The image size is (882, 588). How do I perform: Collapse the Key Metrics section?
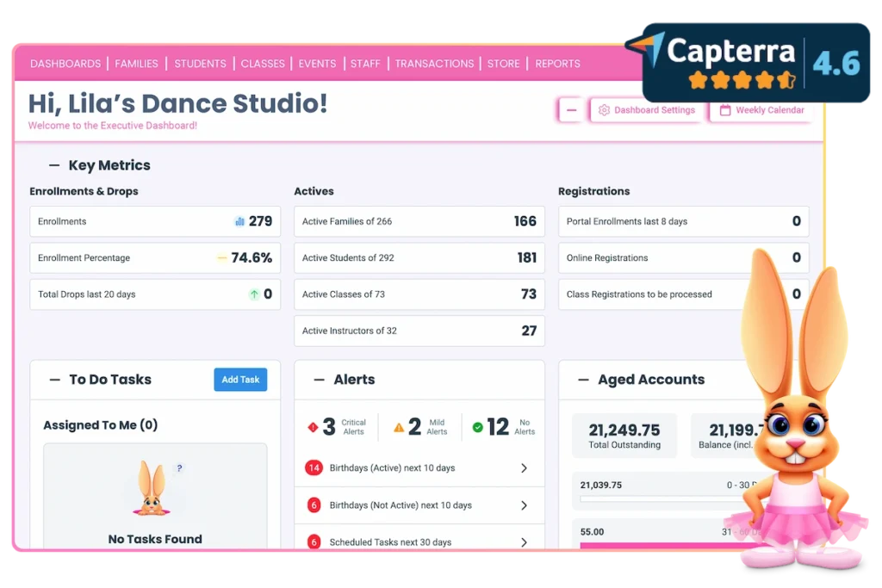[x=53, y=165]
